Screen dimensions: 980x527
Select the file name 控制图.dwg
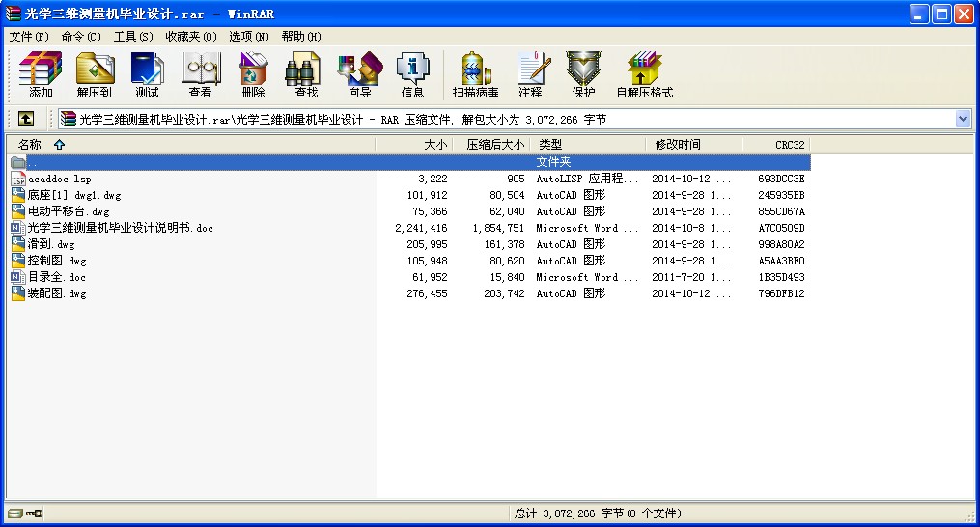[57, 260]
